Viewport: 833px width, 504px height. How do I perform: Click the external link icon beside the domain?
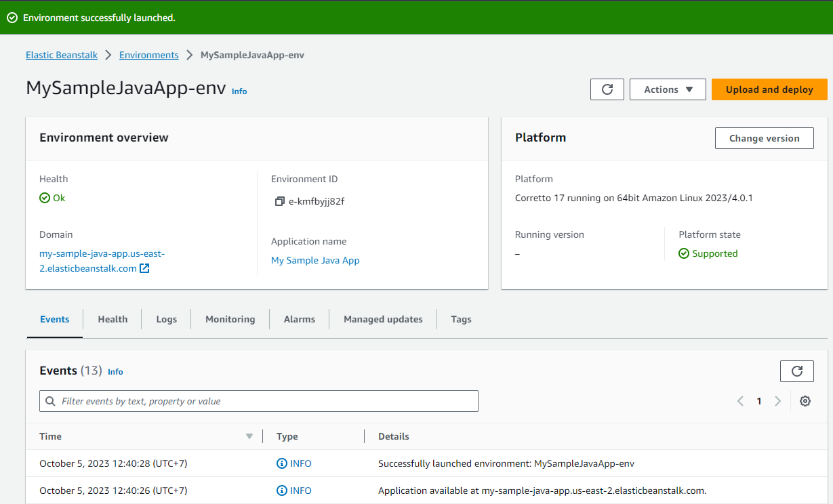[144, 268]
